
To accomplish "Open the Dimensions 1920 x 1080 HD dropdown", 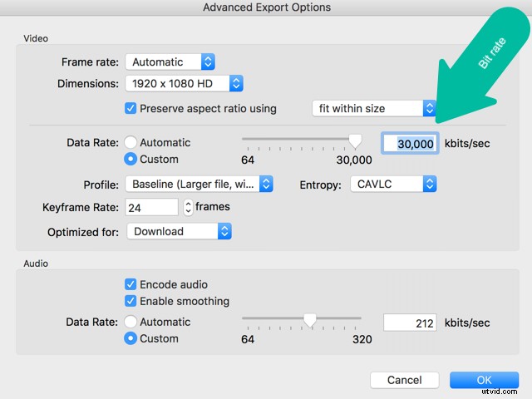I will pyautogui.click(x=184, y=83).
